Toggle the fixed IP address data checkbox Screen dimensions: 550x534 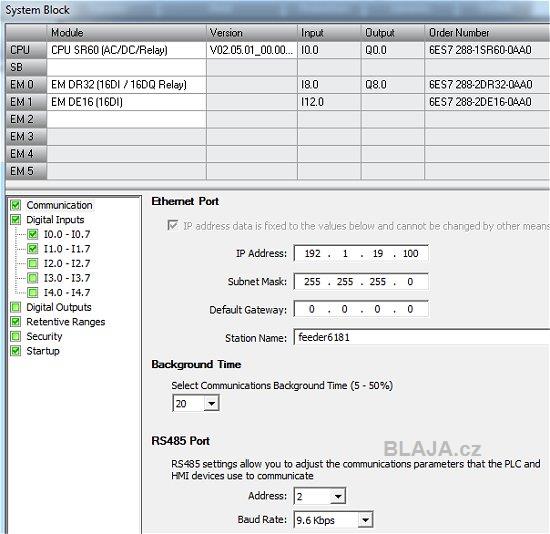(x=173, y=225)
